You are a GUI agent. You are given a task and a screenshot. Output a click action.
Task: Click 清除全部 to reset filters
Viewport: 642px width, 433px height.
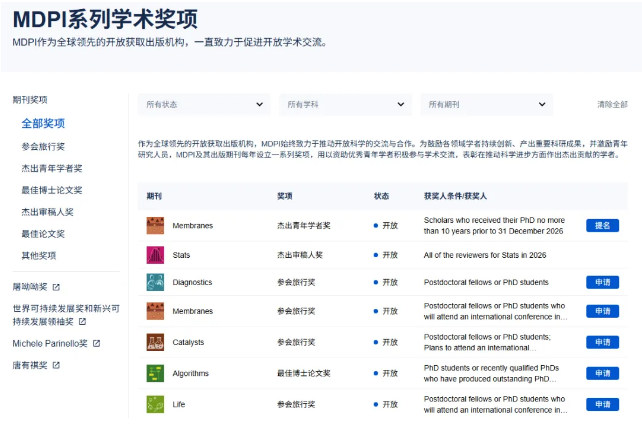(x=612, y=104)
